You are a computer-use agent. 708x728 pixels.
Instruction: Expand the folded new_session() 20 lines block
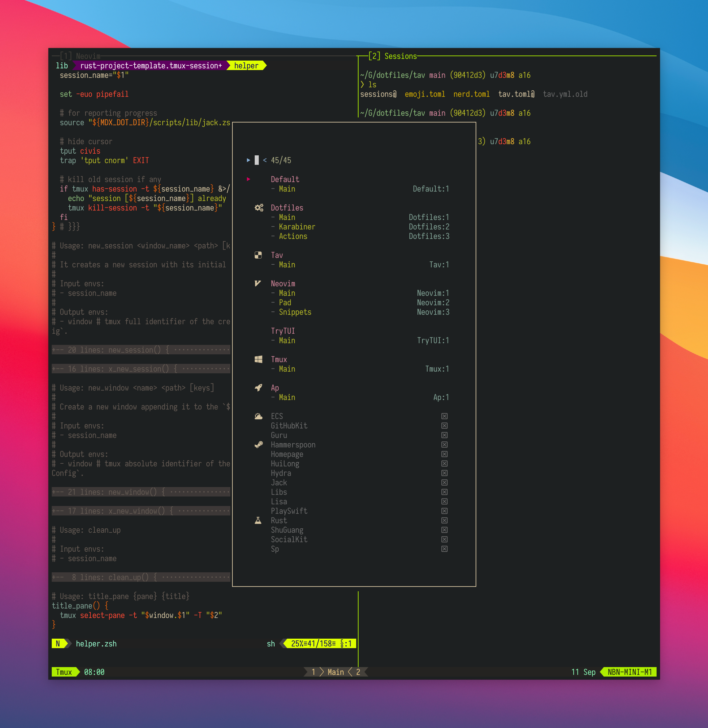[141, 350]
